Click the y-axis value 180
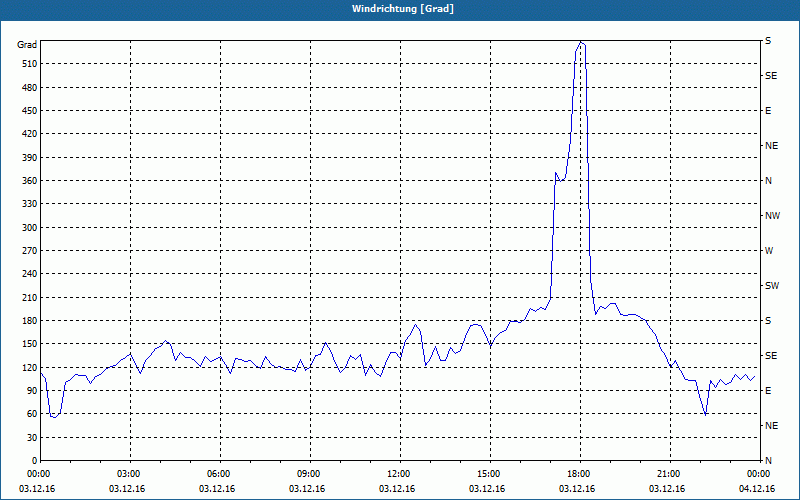This screenshot has height=500, width=800. pos(30,320)
